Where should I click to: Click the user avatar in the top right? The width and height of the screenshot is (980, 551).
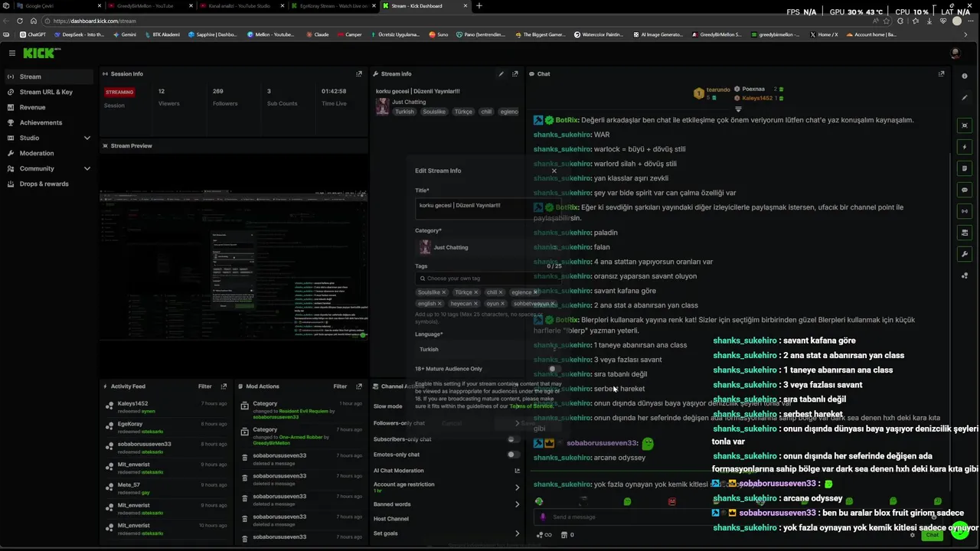955,53
